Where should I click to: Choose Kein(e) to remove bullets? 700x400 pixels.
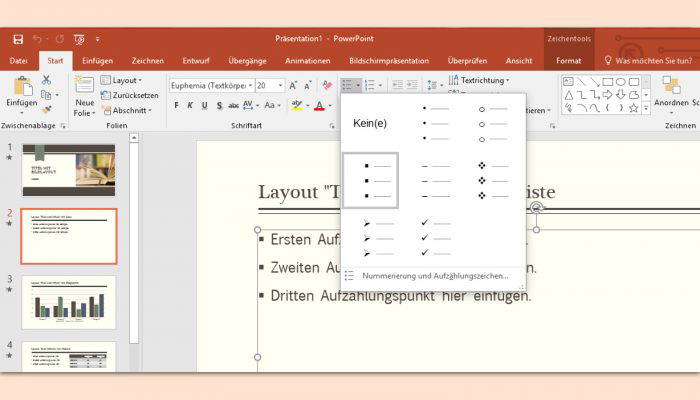(x=370, y=123)
